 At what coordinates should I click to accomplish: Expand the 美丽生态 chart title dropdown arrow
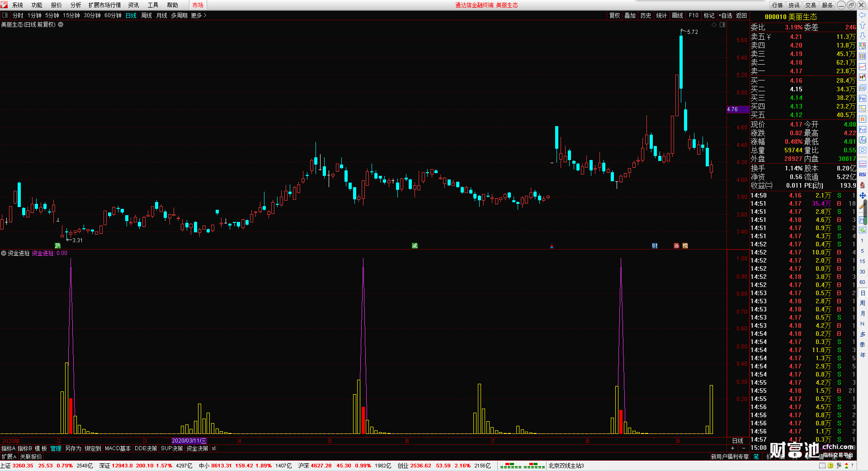pyautogui.click(x=61, y=25)
